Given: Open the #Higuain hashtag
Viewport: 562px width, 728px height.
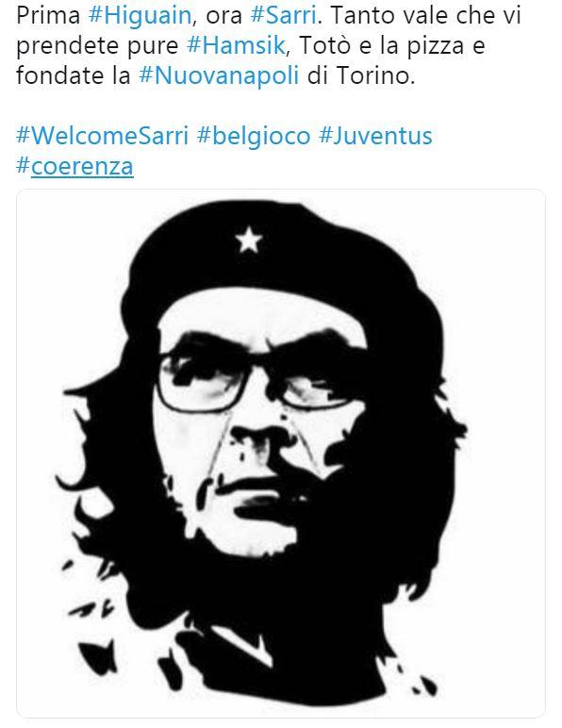Looking at the screenshot, I should (140, 15).
